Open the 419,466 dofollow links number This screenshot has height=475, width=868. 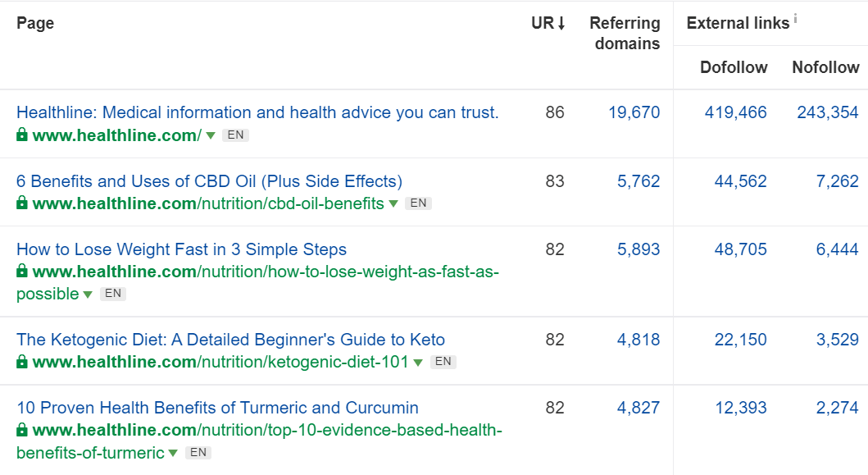[735, 112]
